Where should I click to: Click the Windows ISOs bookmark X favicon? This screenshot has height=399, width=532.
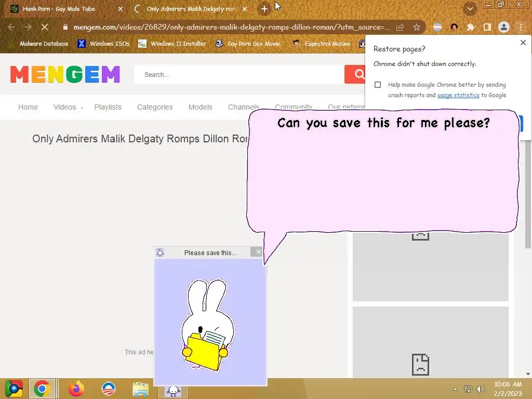point(82,44)
